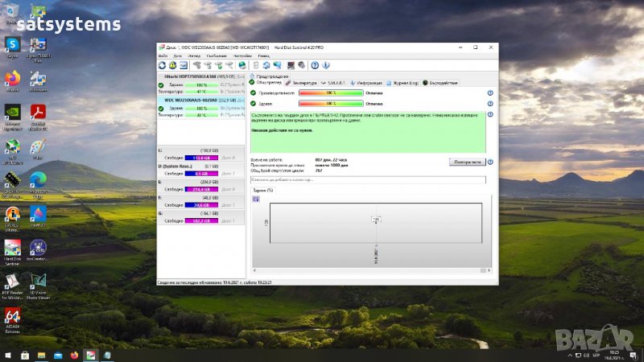Click help icon beside Health bar
Screen dimensions: 644x362
click(489, 104)
